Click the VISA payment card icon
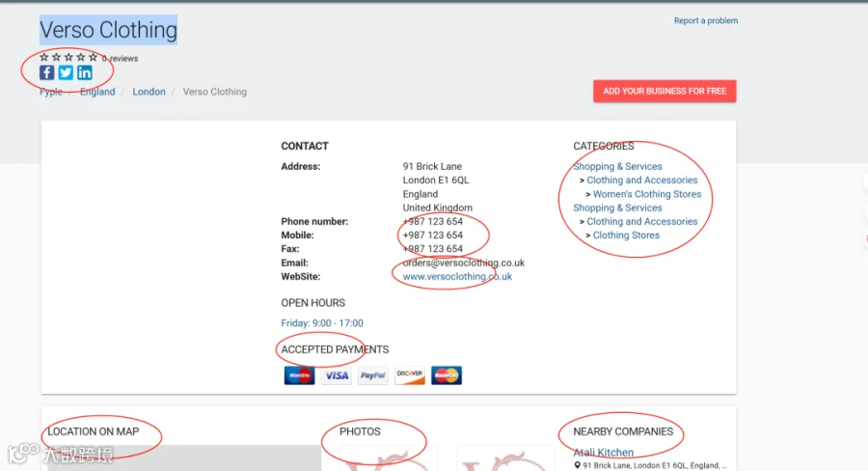This screenshot has width=868, height=471. point(336,375)
